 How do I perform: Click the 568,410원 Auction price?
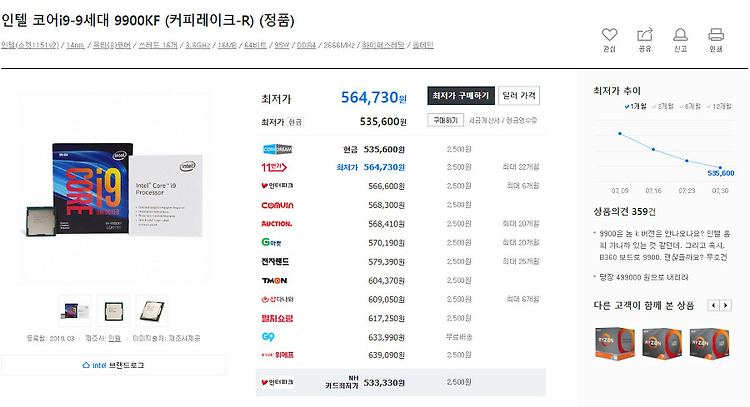click(386, 224)
